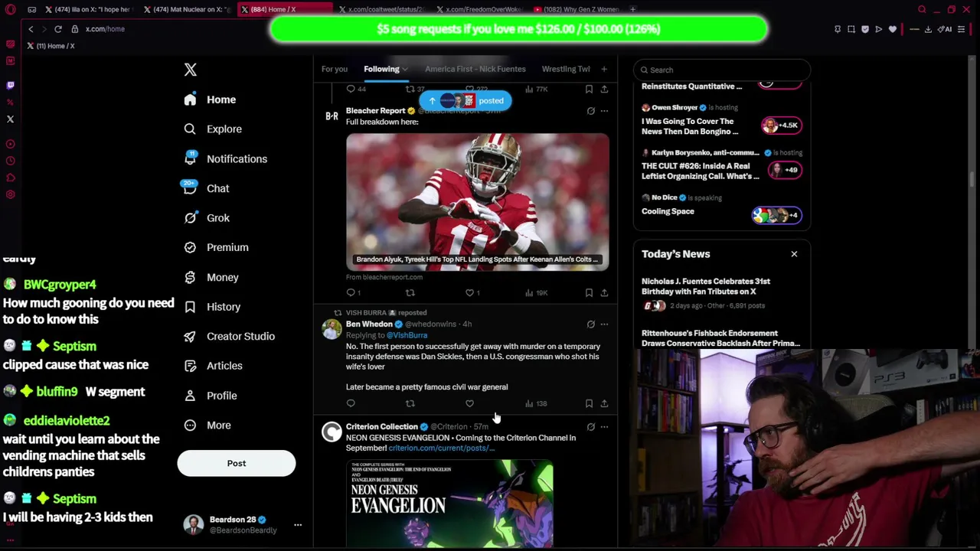The height and width of the screenshot is (551, 980).
Task: Open the Home item in X sidebar
Action: pyautogui.click(x=211, y=99)
